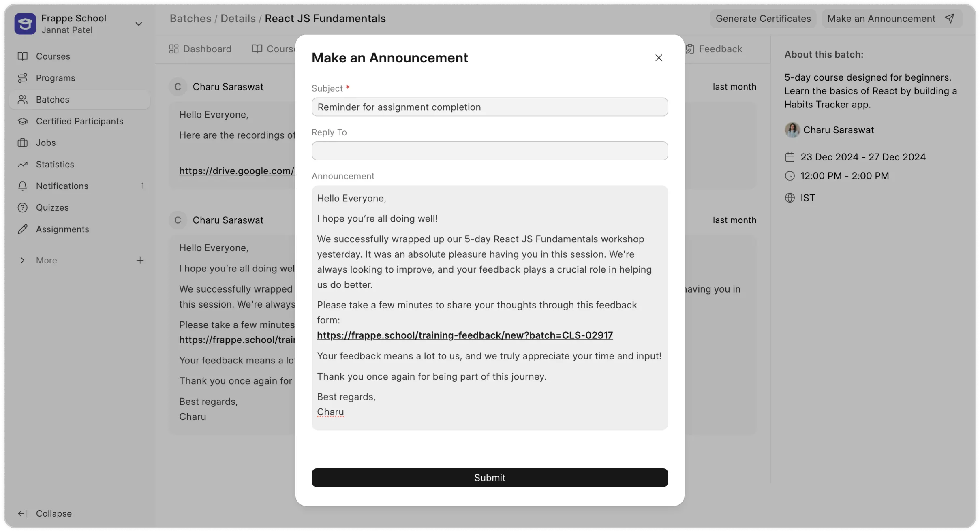Screen dimensions: 980x532
Task: Click the Frappe School logo
Action: pyautogui.click(x=25, y=24)
